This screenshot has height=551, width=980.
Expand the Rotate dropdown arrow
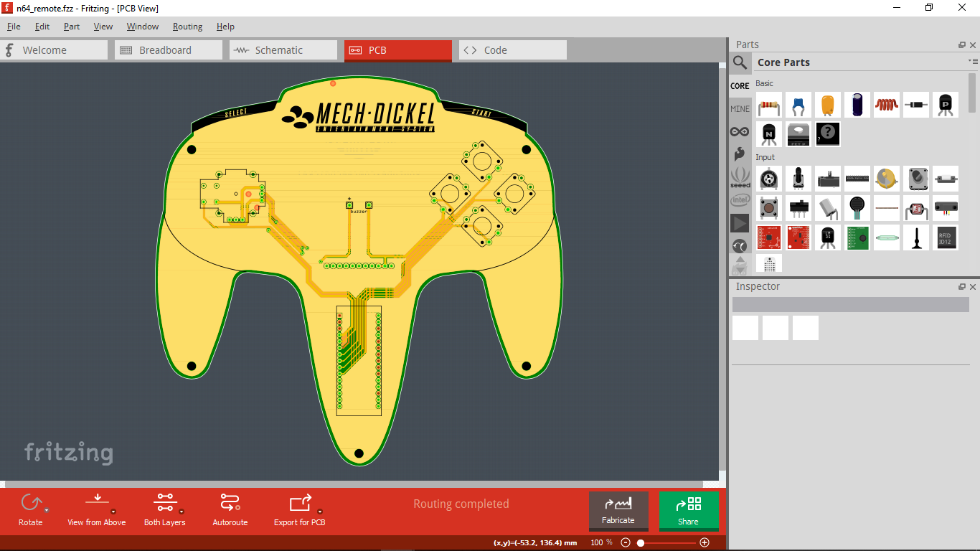click(47, 510)
